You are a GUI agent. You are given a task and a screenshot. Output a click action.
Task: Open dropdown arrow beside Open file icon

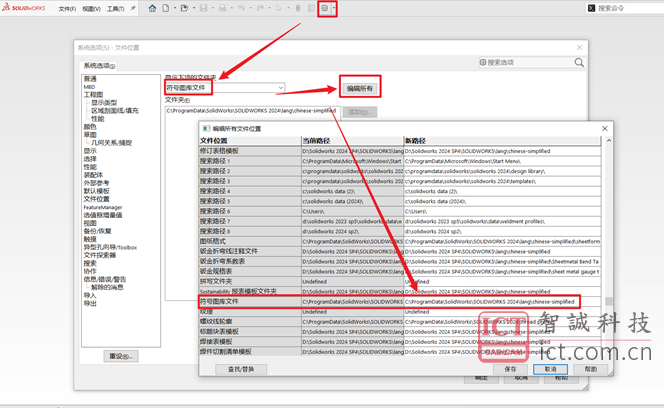[x=194, y=8]
